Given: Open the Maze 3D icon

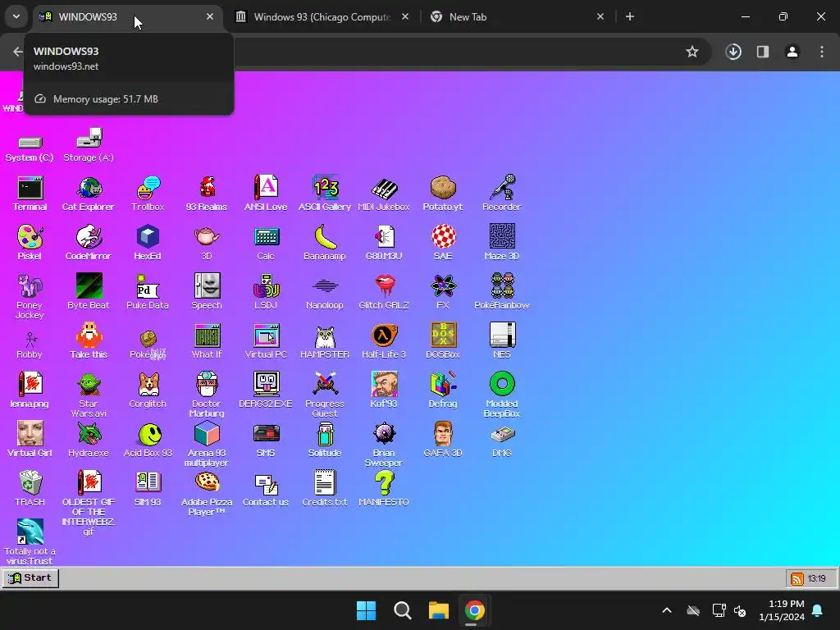Looking at the screenshot, I should pyautogui.click(x=501, y=243).
